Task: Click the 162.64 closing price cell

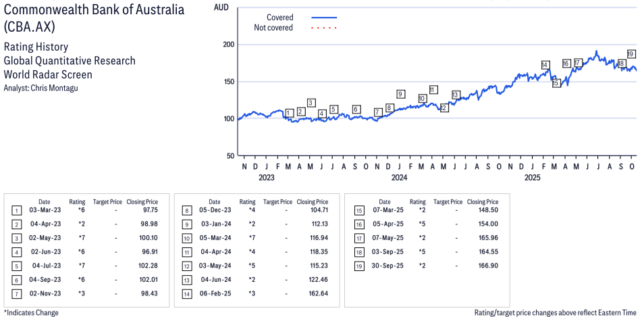Action: tap(312, 294)
